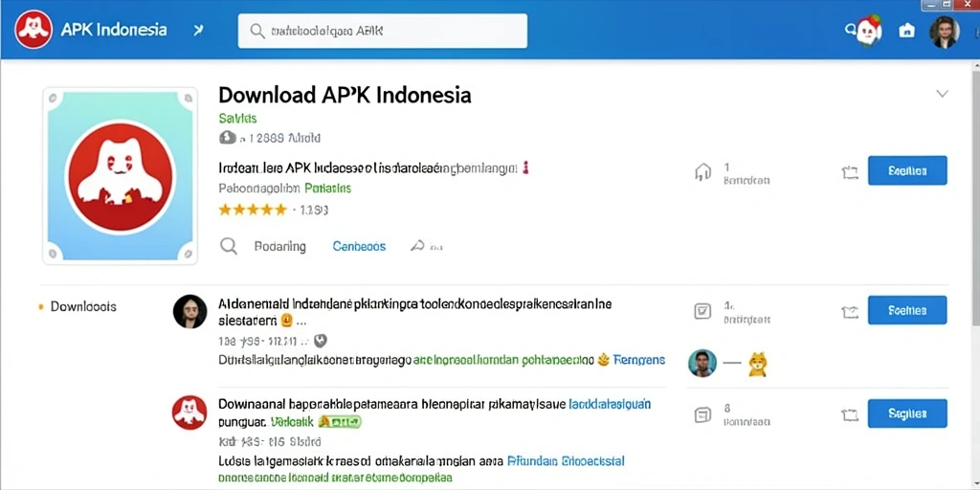Screen dimensions: 980x490
Task: Click the checkbox icon in second post row
Action: click(702, 414)
